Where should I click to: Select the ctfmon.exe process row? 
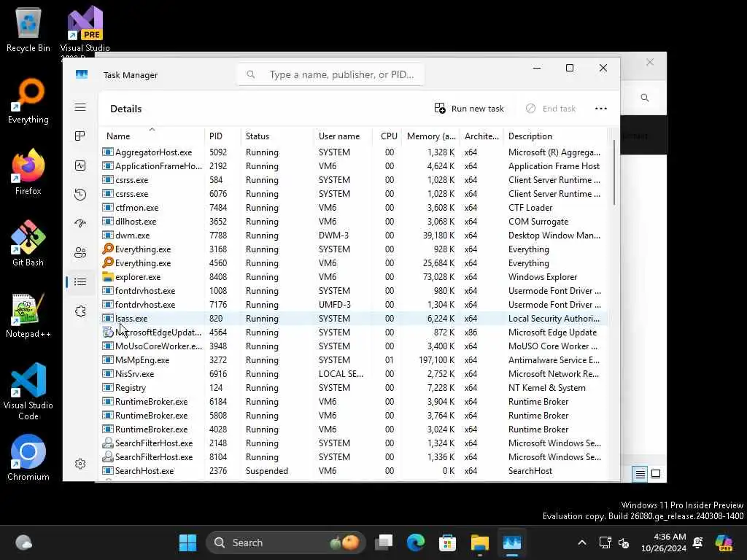pyautogui.click(x=353, y=208)
